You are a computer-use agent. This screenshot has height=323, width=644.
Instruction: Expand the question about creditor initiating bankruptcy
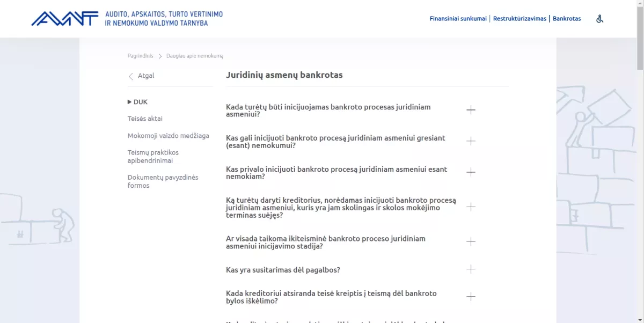coord(471,207)
